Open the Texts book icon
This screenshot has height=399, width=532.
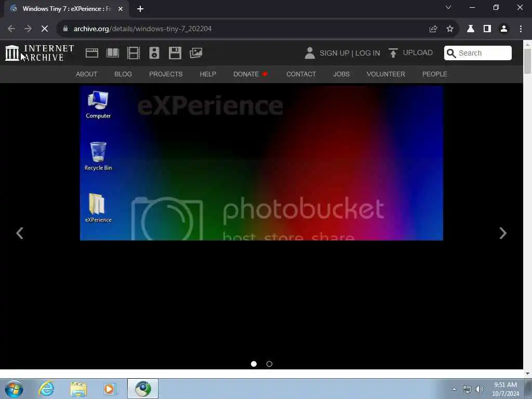[113, 53]
